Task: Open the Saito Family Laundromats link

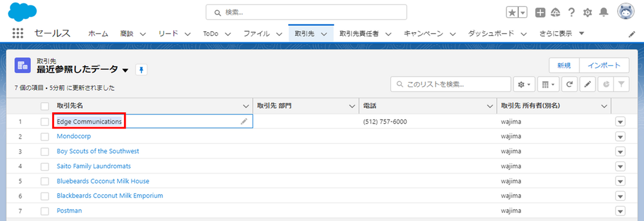Action: tap(94, 166)
